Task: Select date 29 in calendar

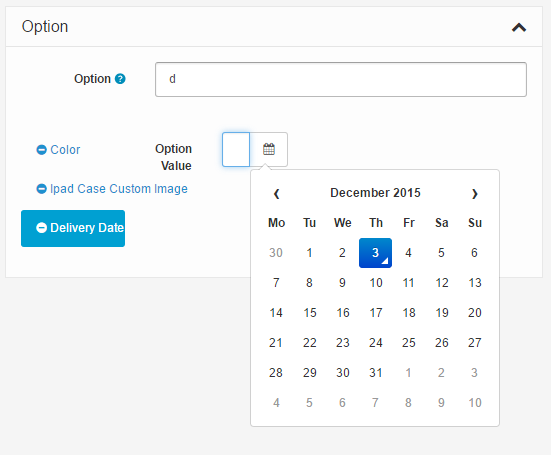Action: point(309,373)
